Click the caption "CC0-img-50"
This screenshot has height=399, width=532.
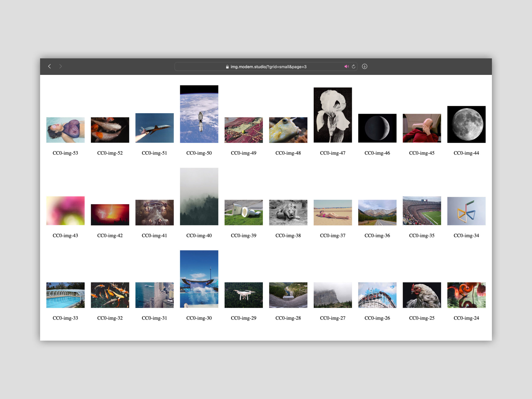point(199,153)
